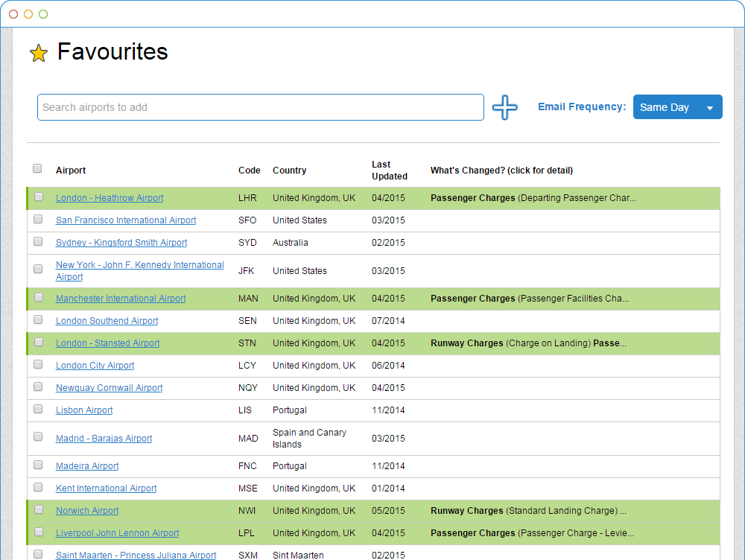Open Saint Maarten - Princess Juliana Airport link
This screenshot has height=560, width=745.
[136, 556]
